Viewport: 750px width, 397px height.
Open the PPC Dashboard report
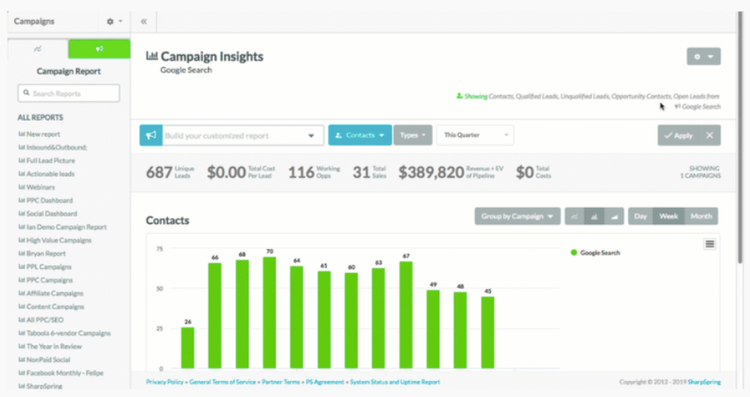pos(45,200)
